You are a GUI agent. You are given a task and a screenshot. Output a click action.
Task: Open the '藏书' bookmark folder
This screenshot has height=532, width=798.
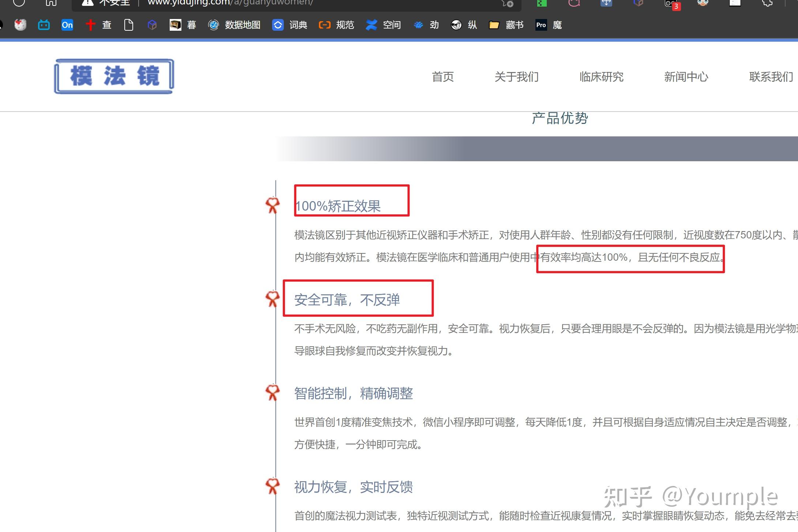(506, 25)
